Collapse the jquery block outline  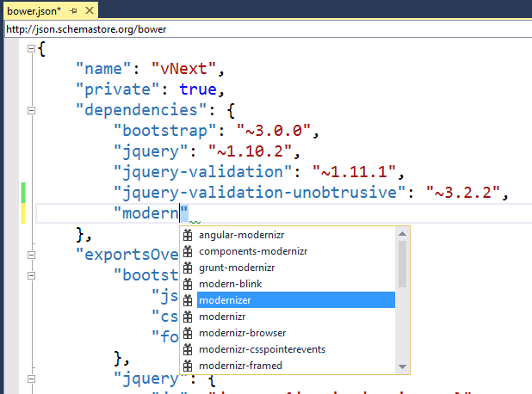tap(31, 378)
